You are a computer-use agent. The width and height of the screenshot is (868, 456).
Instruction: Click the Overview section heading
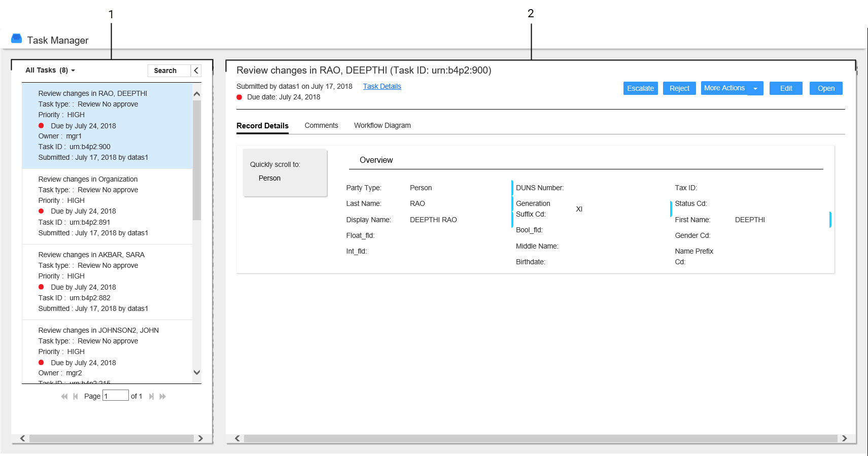point(376,160)
